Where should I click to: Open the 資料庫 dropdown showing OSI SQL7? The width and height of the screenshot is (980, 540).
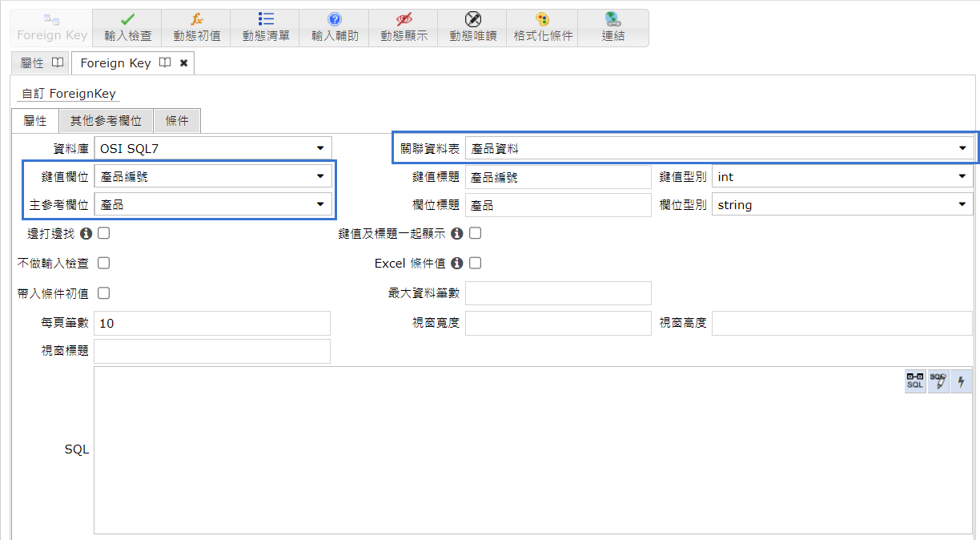pyautogui.click(x=212, y=148)
